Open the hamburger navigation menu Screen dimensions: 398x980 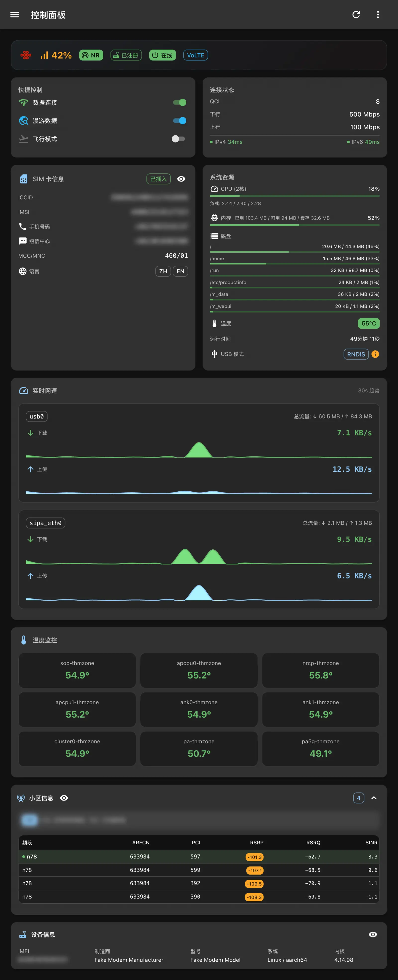14,14
